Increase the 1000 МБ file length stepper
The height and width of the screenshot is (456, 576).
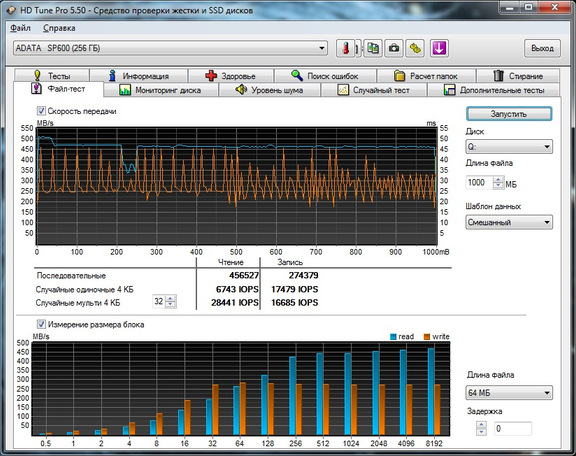498,179
